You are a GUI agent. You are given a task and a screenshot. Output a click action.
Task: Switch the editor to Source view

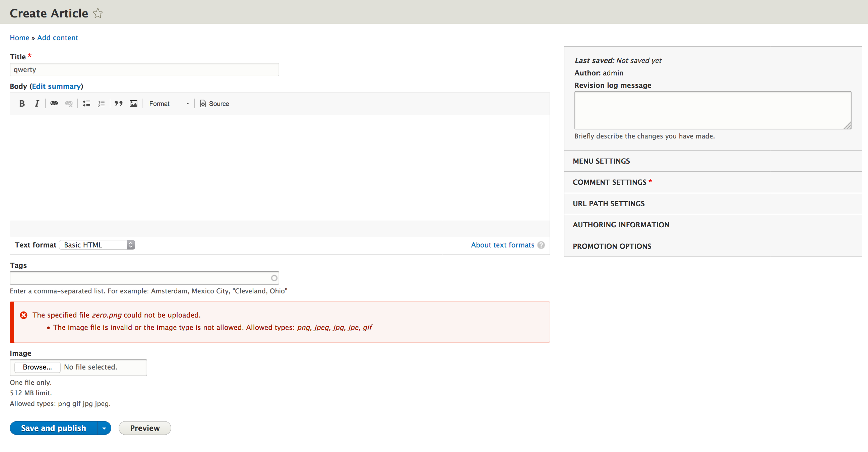[214, 104]
